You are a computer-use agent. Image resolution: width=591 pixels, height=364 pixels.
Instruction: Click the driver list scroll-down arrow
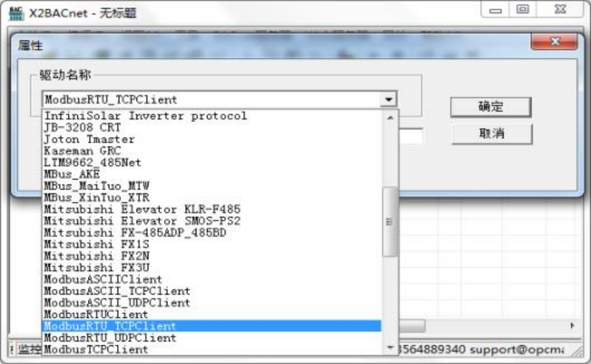click(x=390, y=347)
